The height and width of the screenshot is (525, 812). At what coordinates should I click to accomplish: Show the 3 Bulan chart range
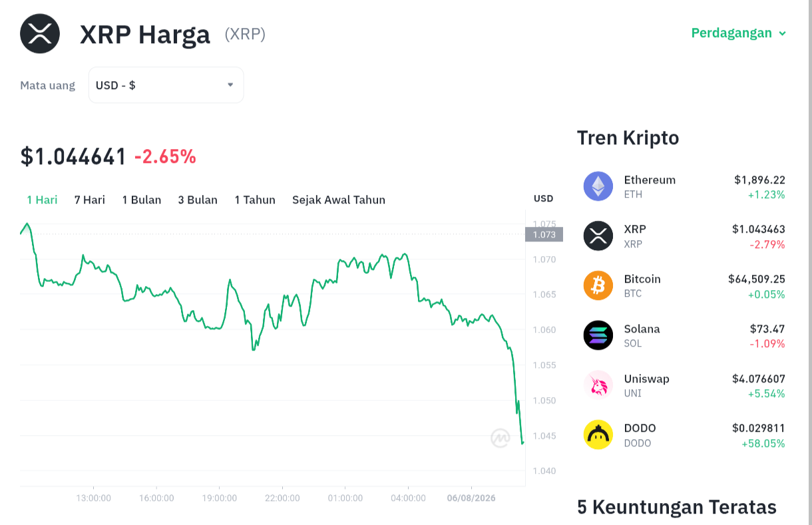[198, 200]
